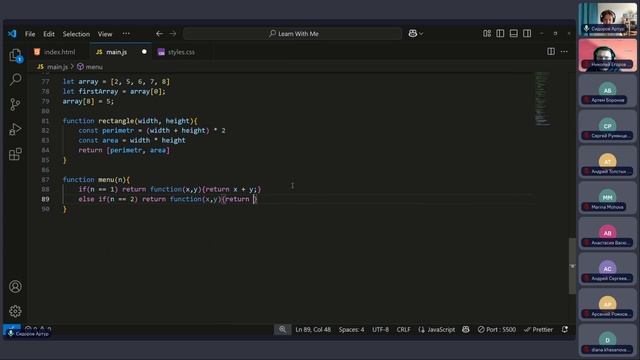
Task: Go forward with the right arrow
Action: click(x=173, y=33)
